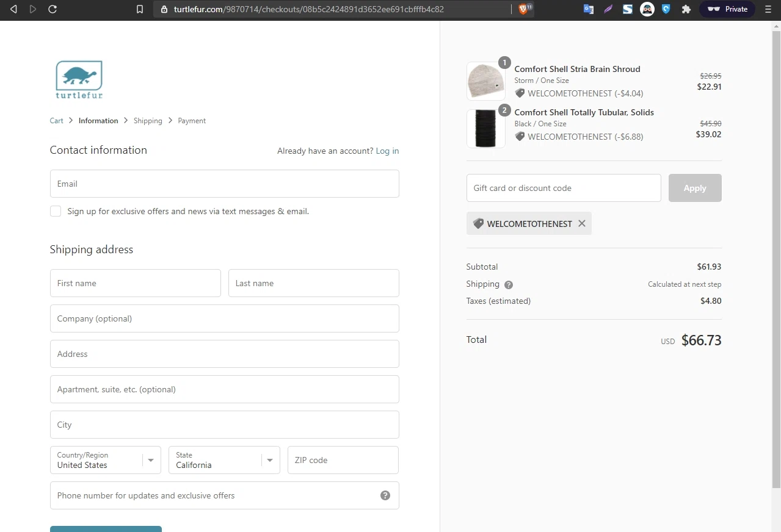The width and height of the screenshot is (781, 532).
Task: Click the browser reload icon
Action: pos(53,9)
